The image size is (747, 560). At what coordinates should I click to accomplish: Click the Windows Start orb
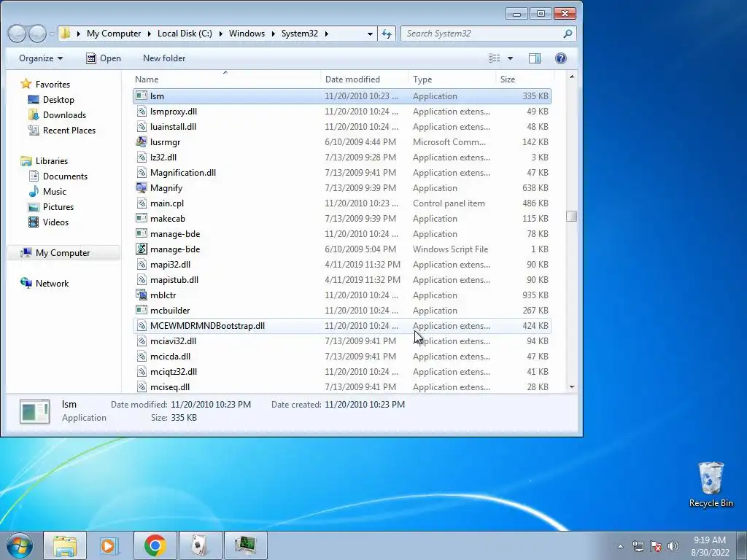coord(20,545)
